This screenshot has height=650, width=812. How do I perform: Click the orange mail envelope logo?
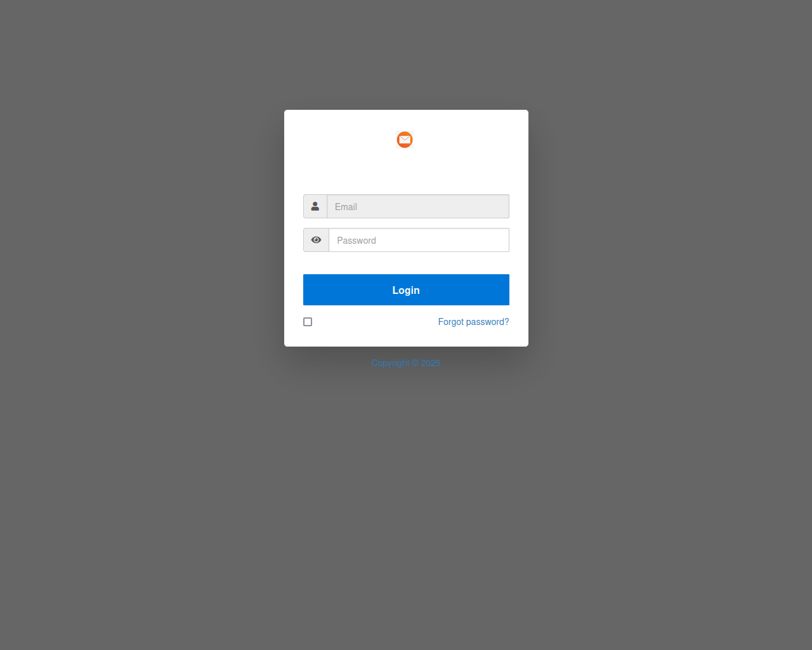(x=405, y=140)
